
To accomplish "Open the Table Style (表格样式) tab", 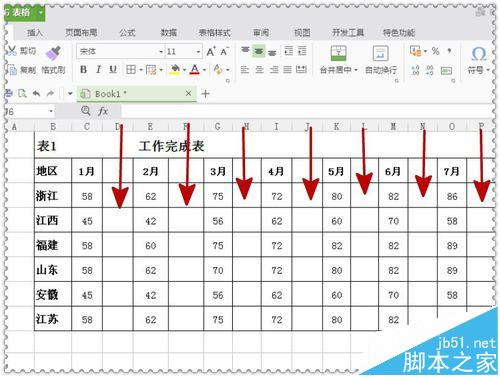I will (215, 33).
